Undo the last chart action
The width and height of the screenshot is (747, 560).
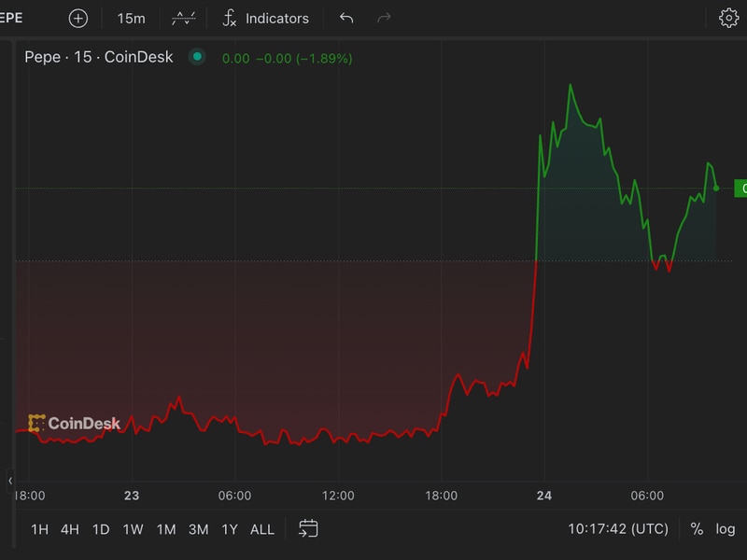click(346, 18)
